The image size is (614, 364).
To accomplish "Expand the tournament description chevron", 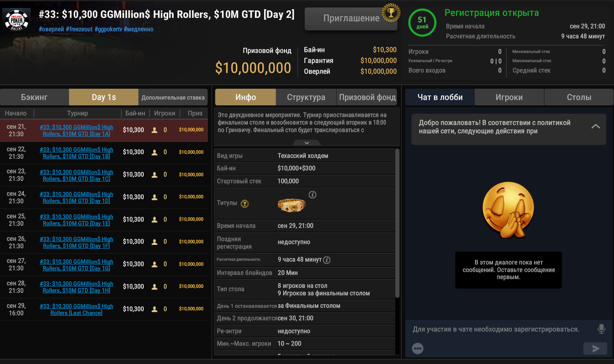I will click(307, 143).
